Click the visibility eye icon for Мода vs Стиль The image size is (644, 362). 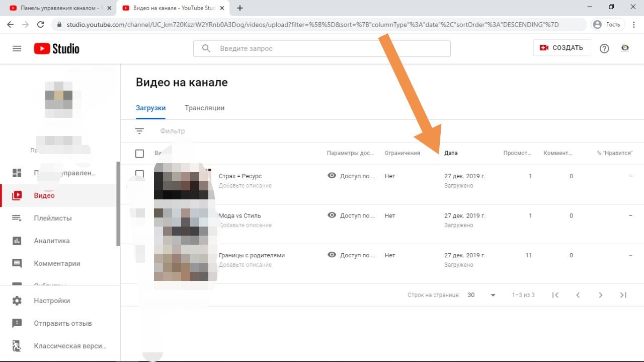pos(332,215)
